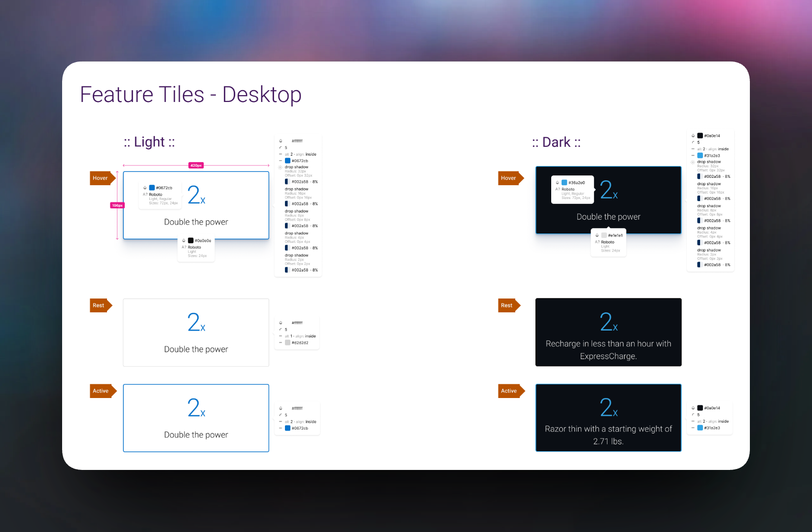Select the fill droplet icon in light Hover specs

[x=280, y=140]
